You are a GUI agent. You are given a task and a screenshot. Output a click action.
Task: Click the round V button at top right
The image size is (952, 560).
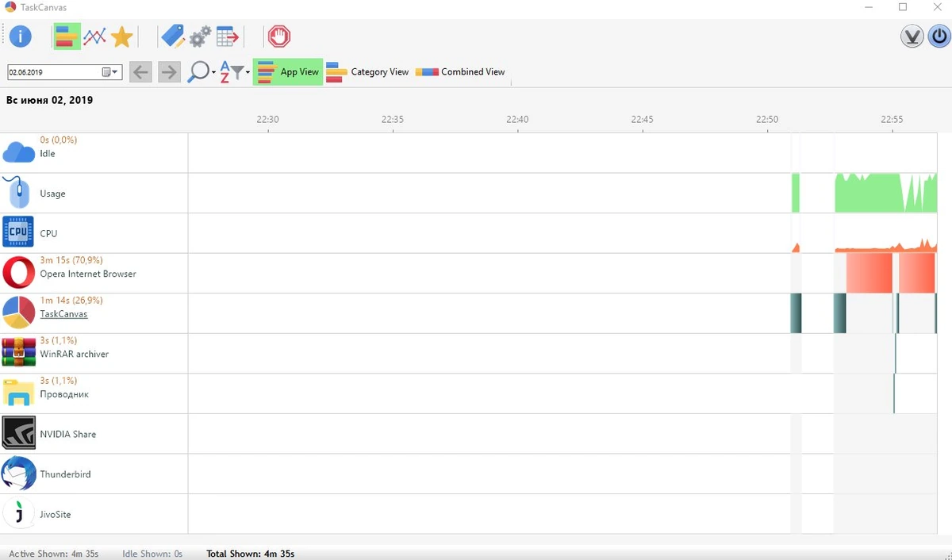912,36
